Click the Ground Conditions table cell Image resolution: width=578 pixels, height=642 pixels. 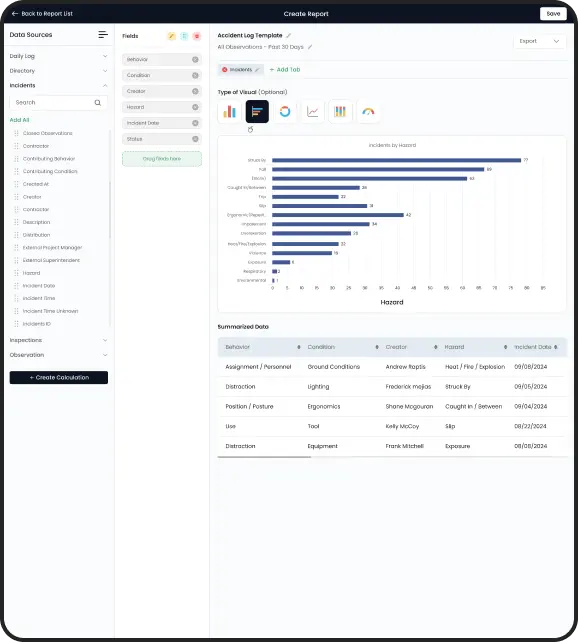click(x=334, y=367)
